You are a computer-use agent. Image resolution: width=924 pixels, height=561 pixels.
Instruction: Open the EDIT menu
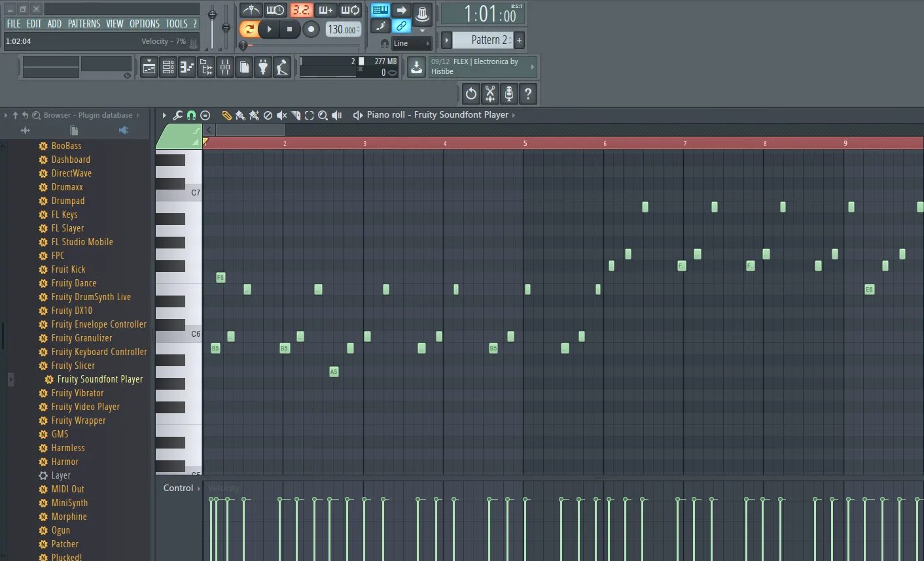(34, 24)
